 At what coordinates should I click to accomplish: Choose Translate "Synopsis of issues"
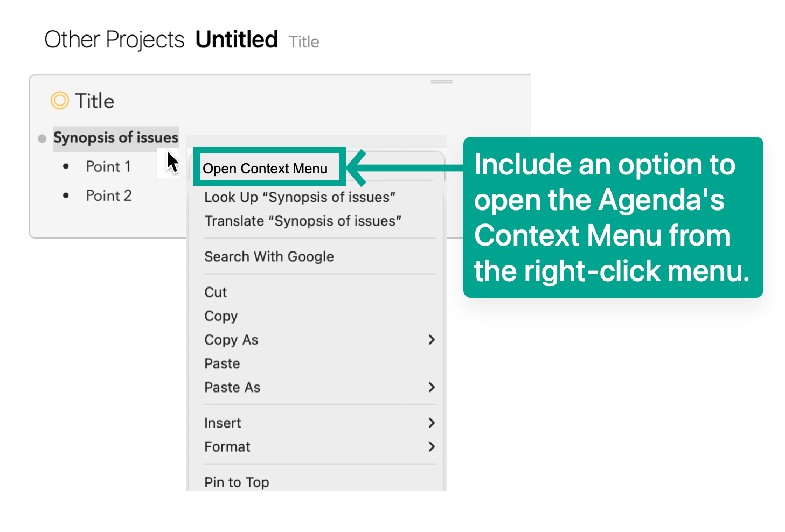pos(303,221)
